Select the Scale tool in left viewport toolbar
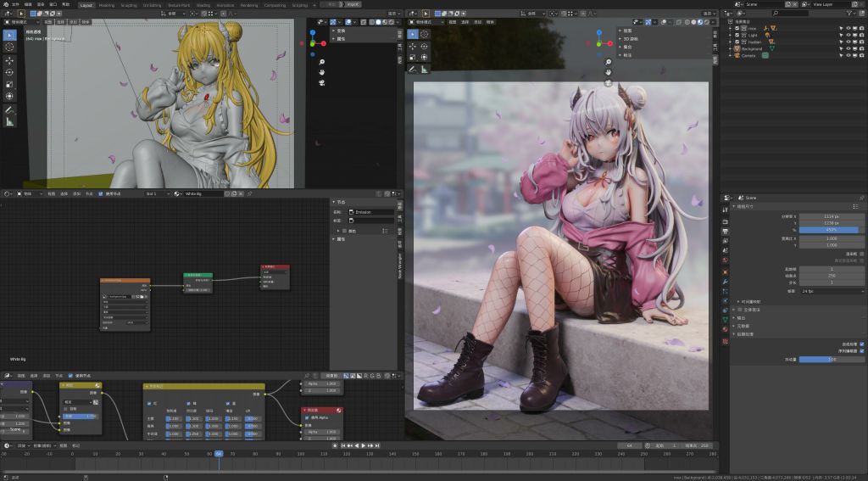This screenshot has width=868, height=481. click(x=9, y=84)
